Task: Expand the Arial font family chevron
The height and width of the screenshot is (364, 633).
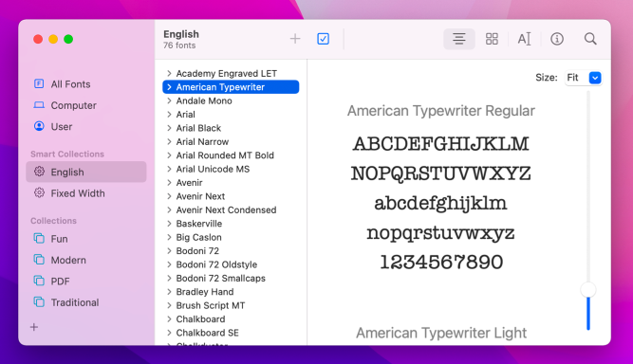Action: click(x=169, y=115)
